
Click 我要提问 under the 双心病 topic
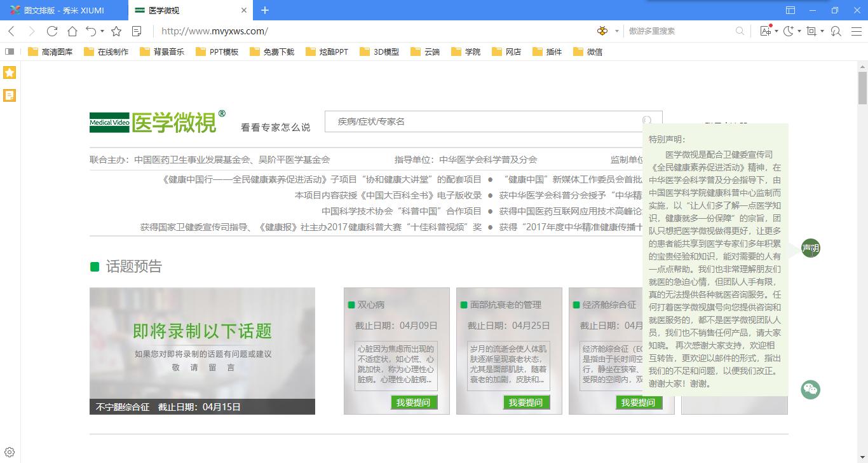pyautogui.click(x=414, y=402)
